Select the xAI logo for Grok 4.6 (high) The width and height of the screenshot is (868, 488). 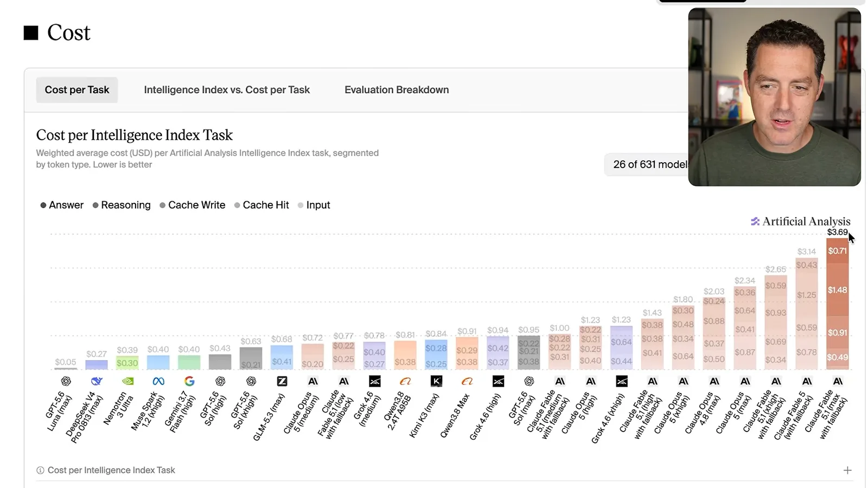[x=498, y=381]
